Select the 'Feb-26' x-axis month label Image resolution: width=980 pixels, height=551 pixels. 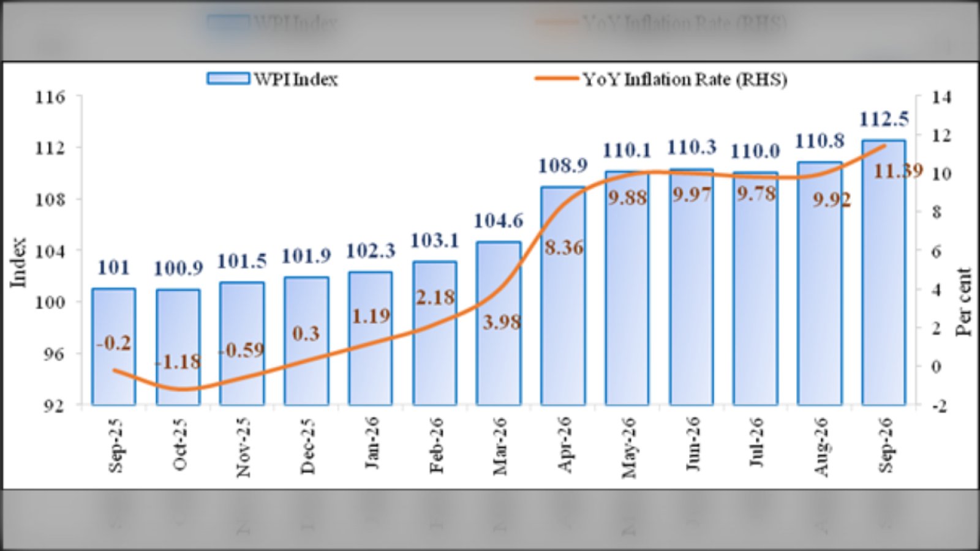(436, 446)
